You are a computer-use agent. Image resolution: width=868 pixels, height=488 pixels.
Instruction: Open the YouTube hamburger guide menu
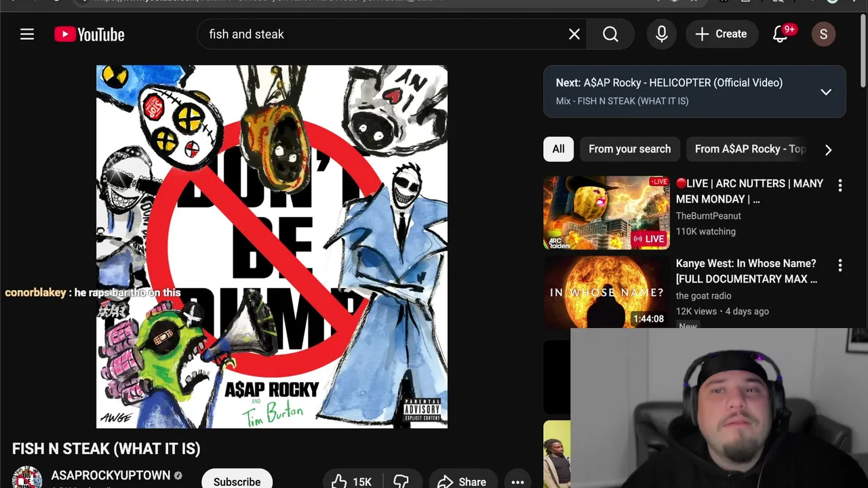click(x=27, y=34)
